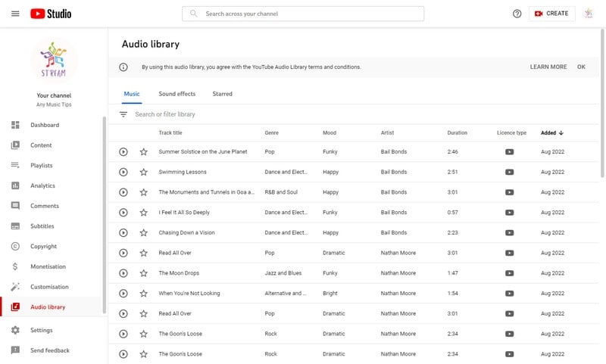The height and width of the screenshot is (364, 606).
Task: Click the CREATE button
Action: (x=551, y=14)
